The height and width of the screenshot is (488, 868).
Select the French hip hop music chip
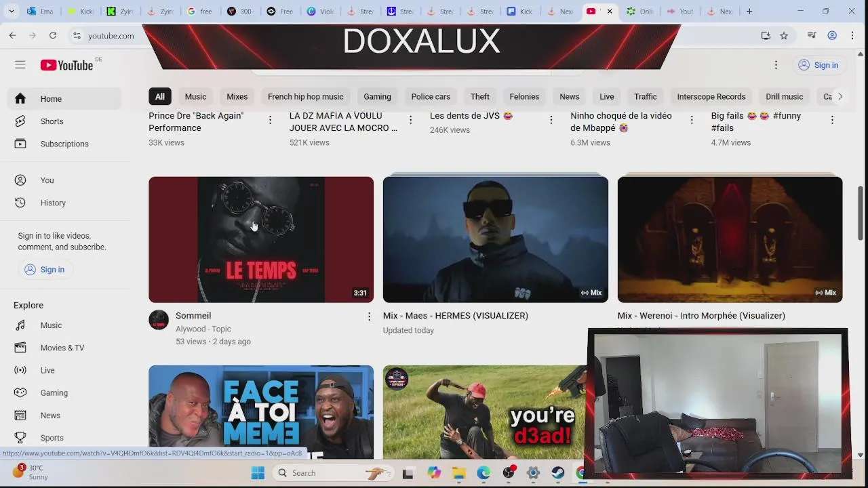coord(305,96)
